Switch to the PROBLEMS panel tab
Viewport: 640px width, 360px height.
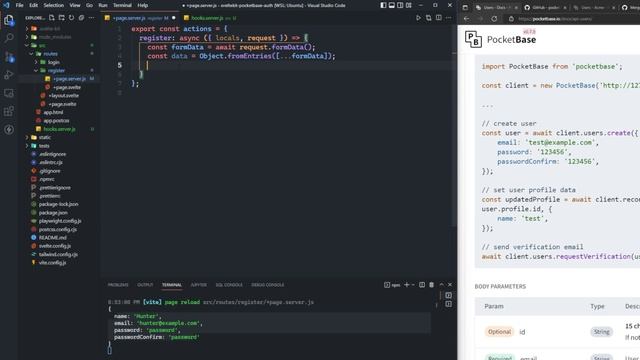118,285
